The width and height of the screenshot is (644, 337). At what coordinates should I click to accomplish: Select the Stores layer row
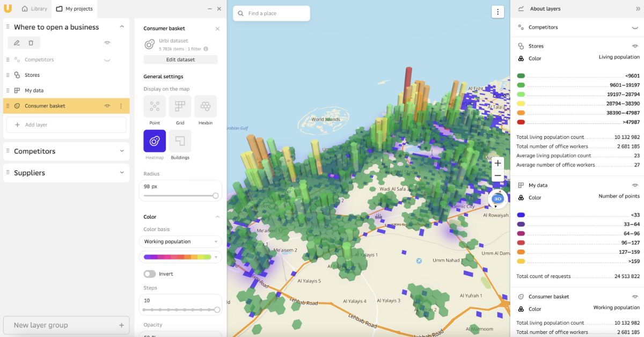pyautogui.click(x=67, y=75)
